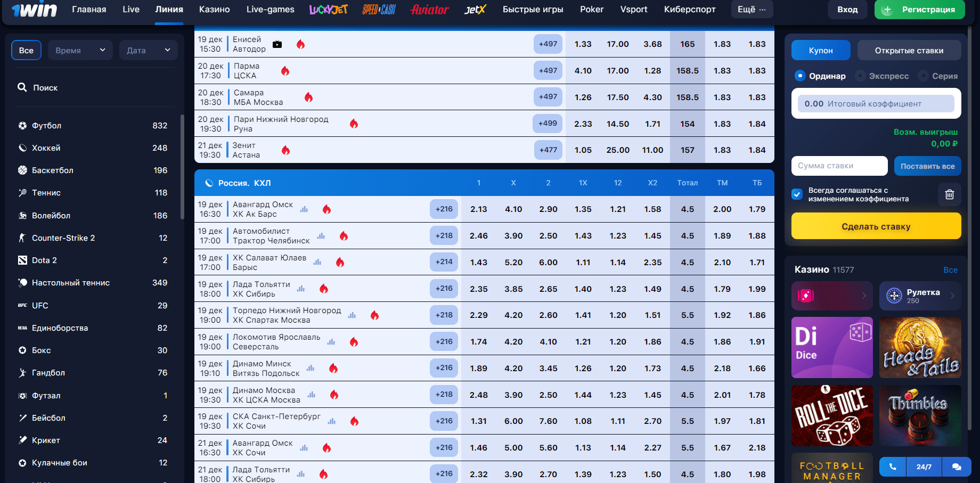Select the Баскетбол sport icon

(x=22, y=170)
